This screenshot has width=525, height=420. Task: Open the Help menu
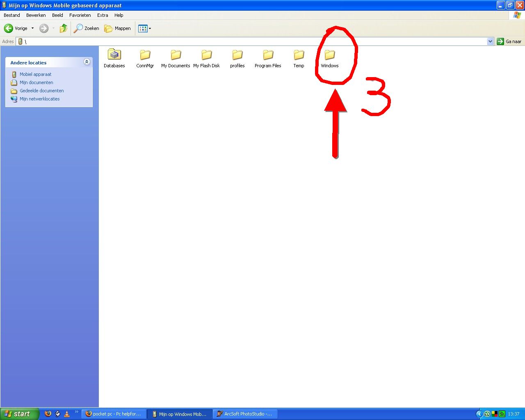(119, 15)
